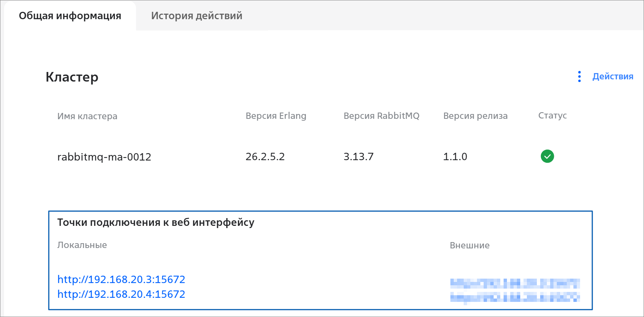Click the Статус column header
The height and width of the screenshot is (317, 644).
pos(552,116)
